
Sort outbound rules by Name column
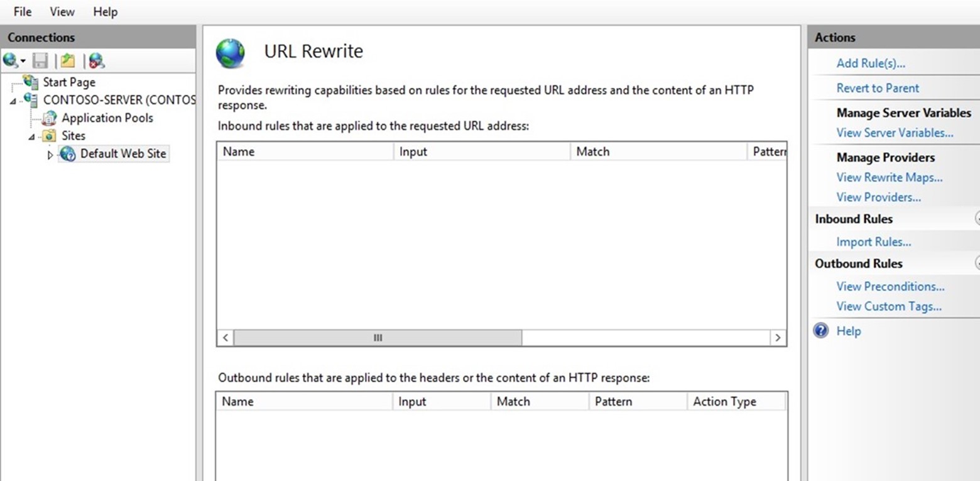click(305, 402)
